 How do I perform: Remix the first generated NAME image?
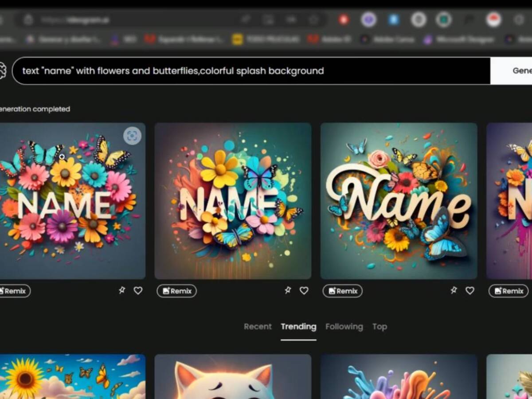[14, 291]
